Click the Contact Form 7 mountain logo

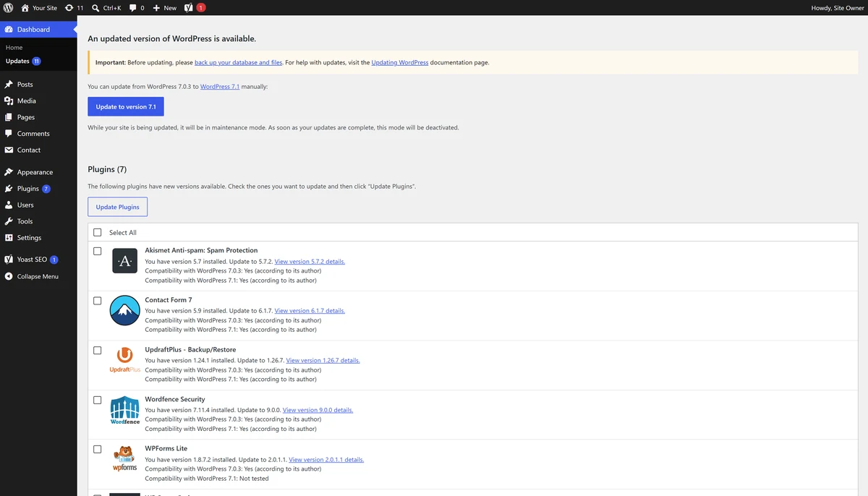click(x=124, y=310)
